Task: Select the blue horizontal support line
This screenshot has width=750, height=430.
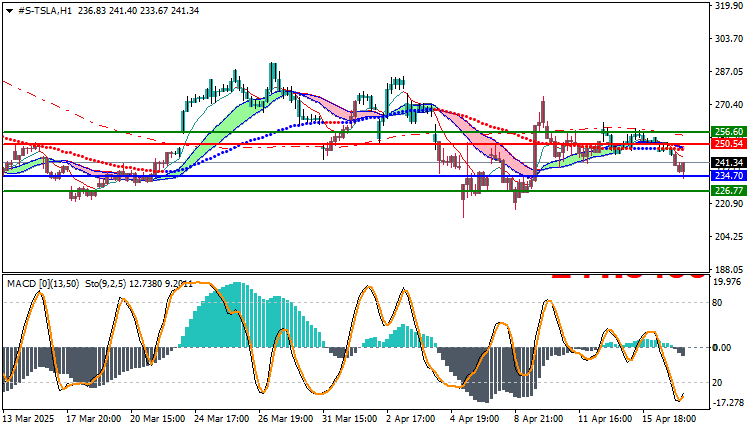Action: click(355, 176)
